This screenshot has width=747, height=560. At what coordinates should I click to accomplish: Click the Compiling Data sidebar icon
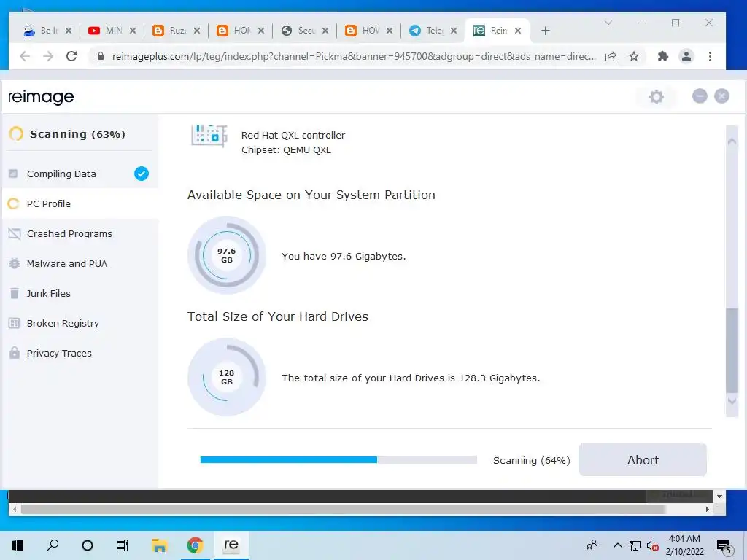pyautogui.click(x=14, y=174)
